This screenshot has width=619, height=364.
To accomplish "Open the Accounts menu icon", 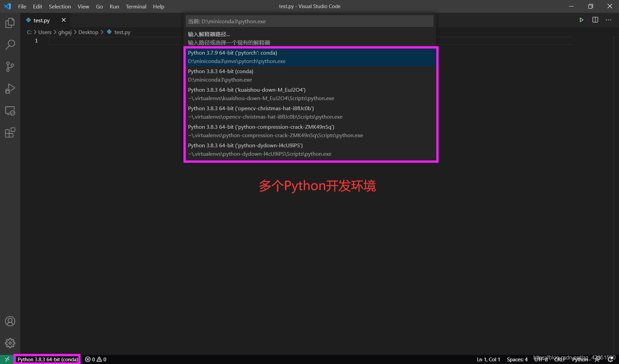I will click(x=10, y=321).
